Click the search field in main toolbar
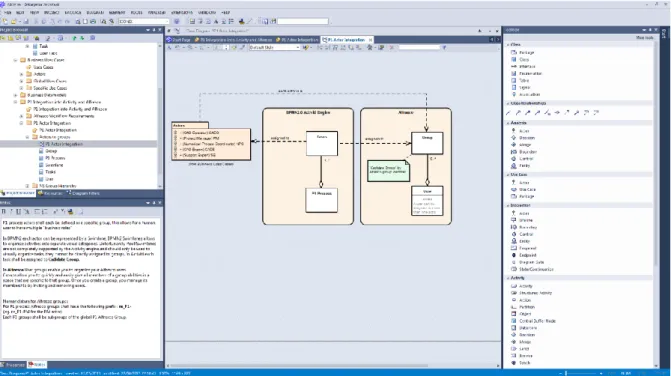 (303, 21)
